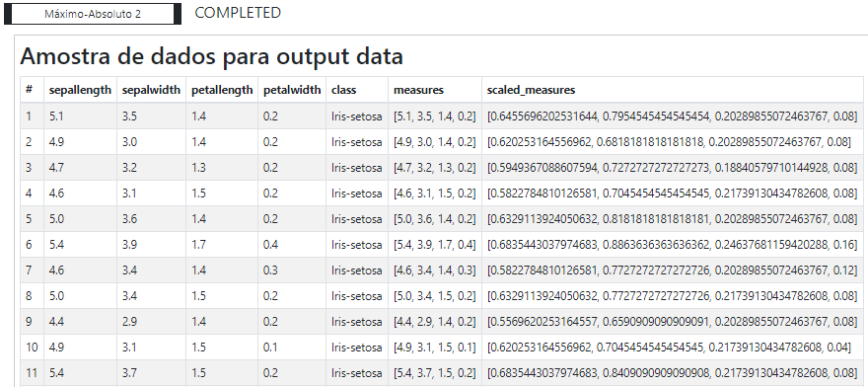This screenshot has height=387, width=868.
Task: Click scaled_measures cell starting 0.5569620253164557
Action: pyautogui.click(x=673, y=322)
